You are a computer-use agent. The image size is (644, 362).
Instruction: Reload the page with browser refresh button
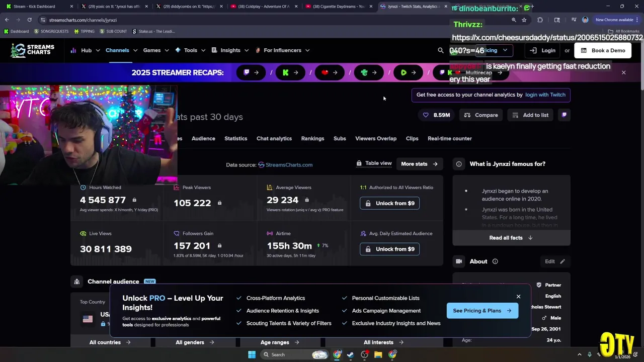(29, 20)
